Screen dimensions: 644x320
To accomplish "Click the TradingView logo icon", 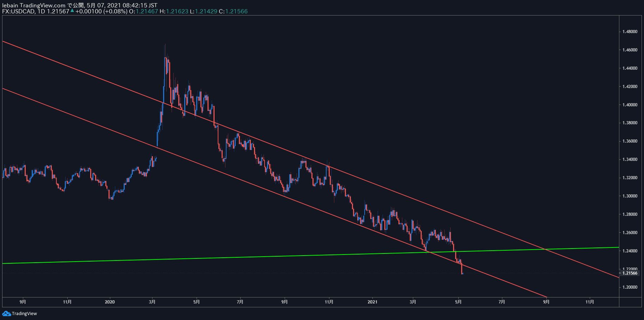I will pyautogui.click(x=6, y=313).
